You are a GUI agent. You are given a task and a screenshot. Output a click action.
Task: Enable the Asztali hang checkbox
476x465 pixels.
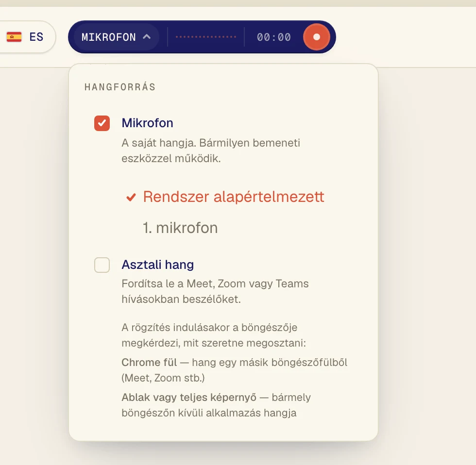click(102, 265)
